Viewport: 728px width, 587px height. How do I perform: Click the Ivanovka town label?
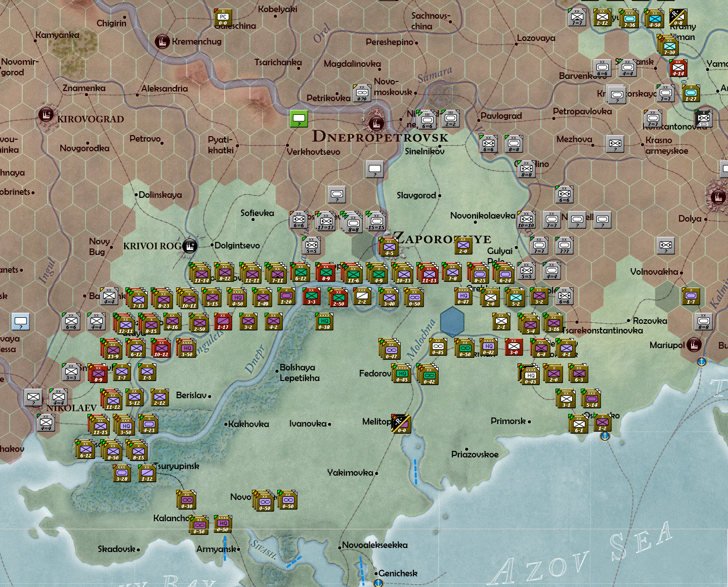[x=308, y=424]
